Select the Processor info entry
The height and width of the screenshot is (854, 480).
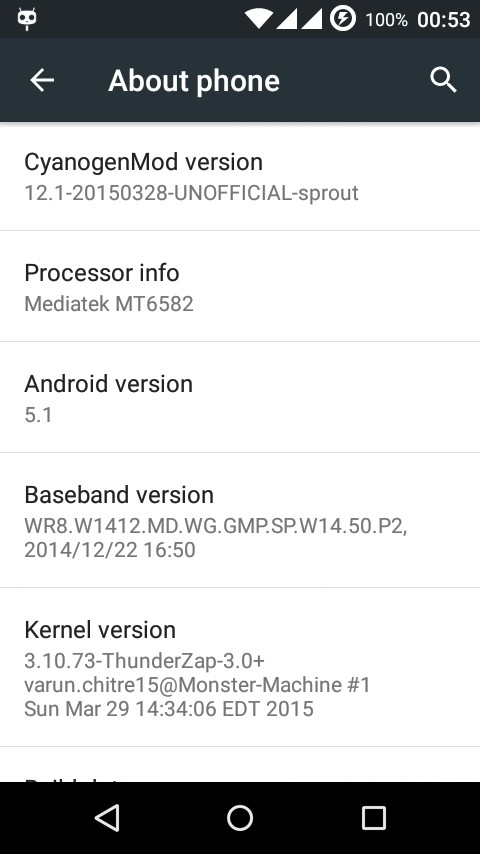coord(240,286)
